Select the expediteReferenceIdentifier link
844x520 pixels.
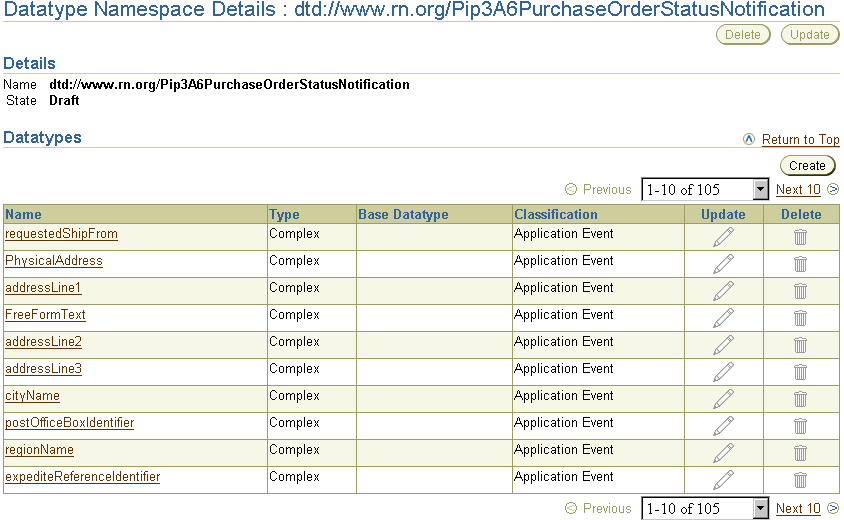tap(82, 477)
